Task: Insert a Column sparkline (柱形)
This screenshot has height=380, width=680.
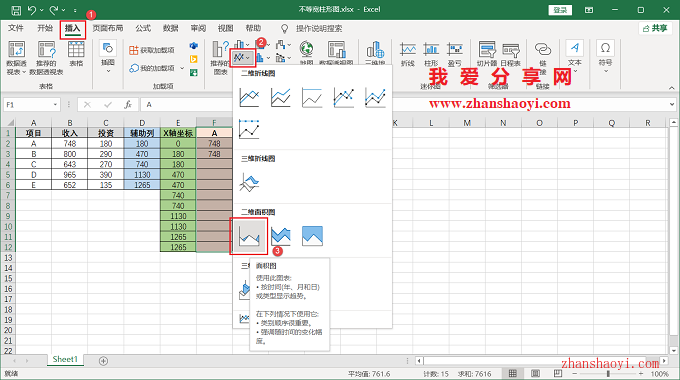Action: 431,54
